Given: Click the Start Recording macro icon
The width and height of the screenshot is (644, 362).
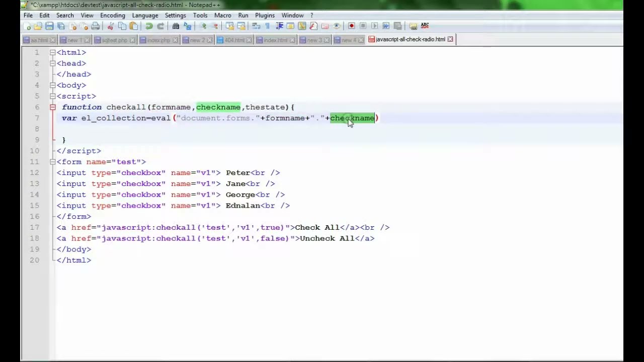Looking at the screenshot, I should pyautogui.click(x=351, y=26).
